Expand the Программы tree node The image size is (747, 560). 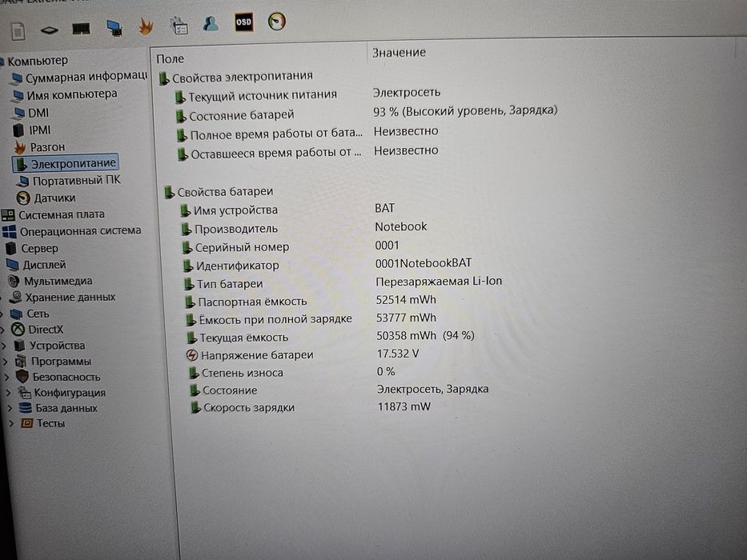tap(6, 362)
